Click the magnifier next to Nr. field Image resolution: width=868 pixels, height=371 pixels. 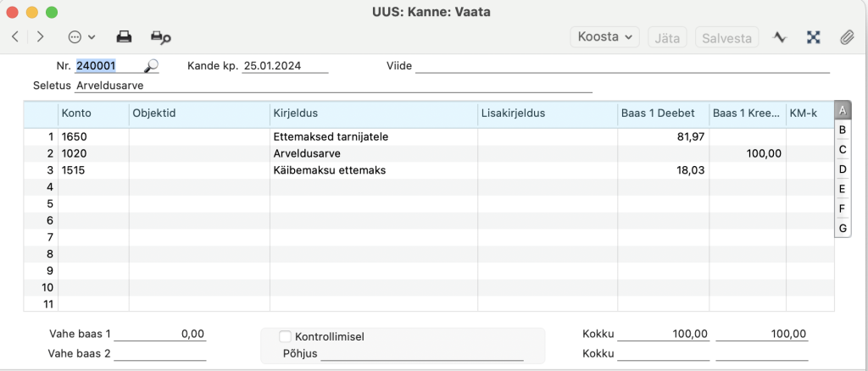151,66
